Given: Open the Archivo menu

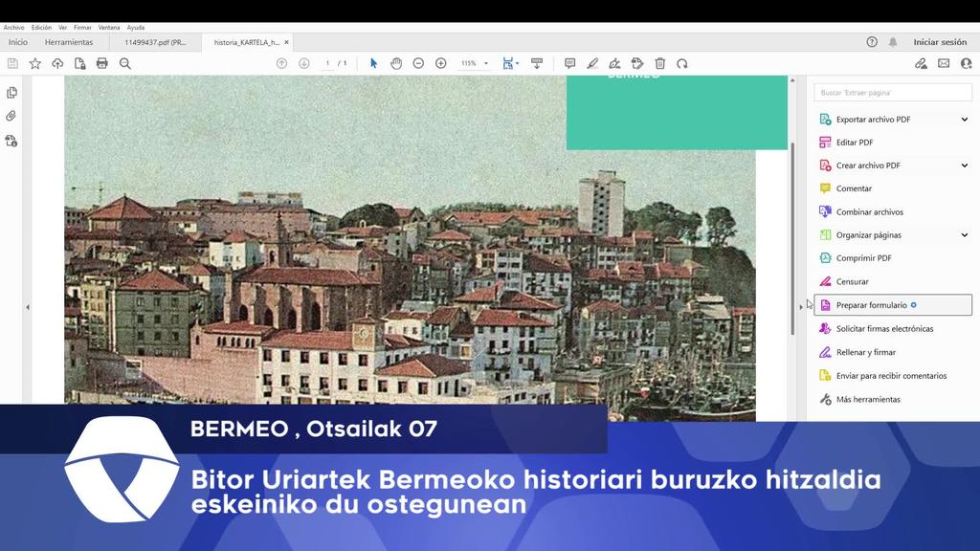Looking at the screenshot, I should tap(13, 28).
